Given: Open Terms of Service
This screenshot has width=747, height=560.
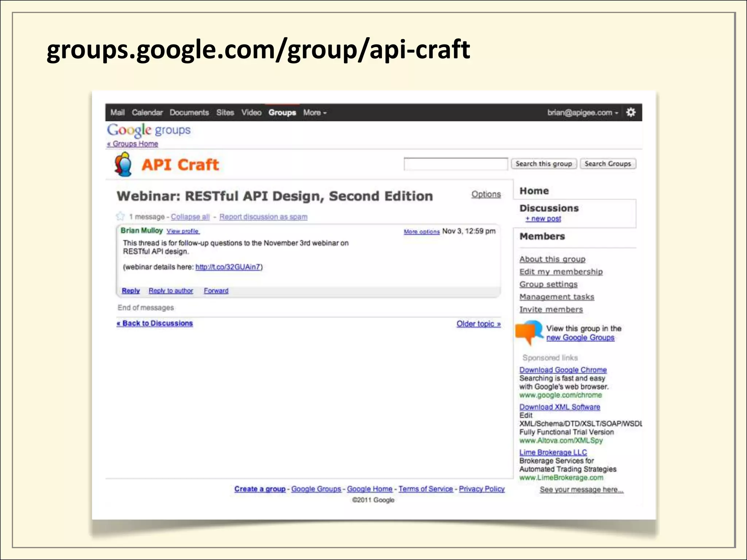Looking at the screenshot, I should click(425, 489).
